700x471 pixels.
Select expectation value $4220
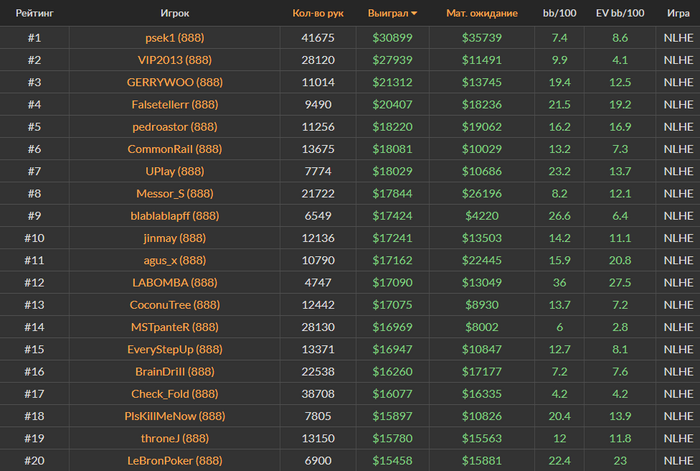tap(482, 216)
